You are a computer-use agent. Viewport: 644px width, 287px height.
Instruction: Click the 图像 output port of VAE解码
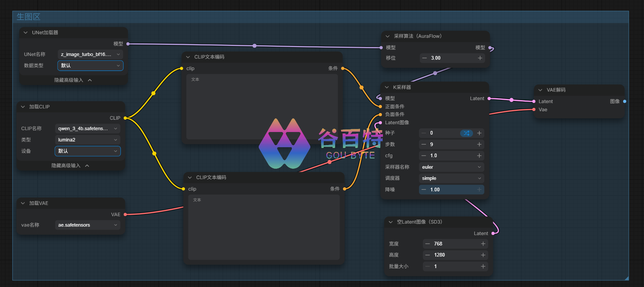click(625, 101)
